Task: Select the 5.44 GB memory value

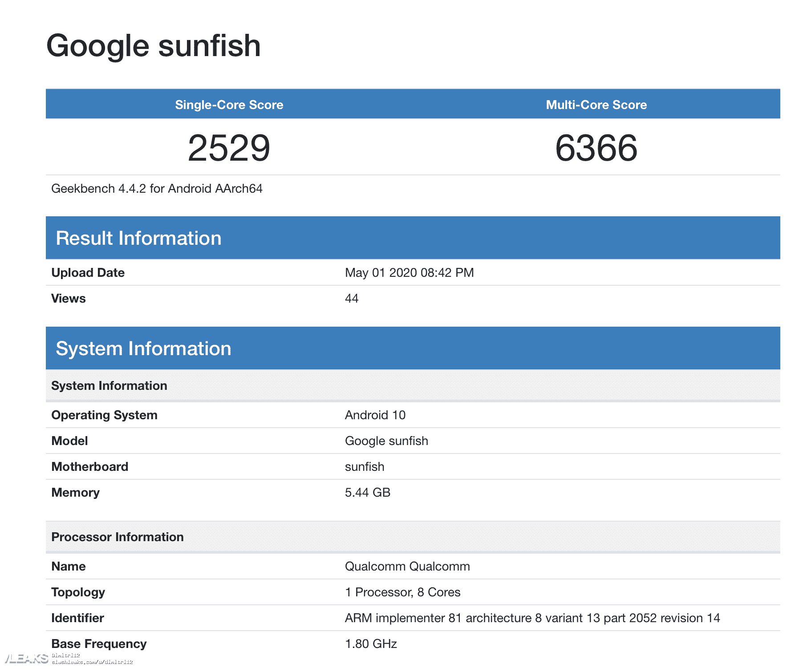Action: click(x=367, y=492)
